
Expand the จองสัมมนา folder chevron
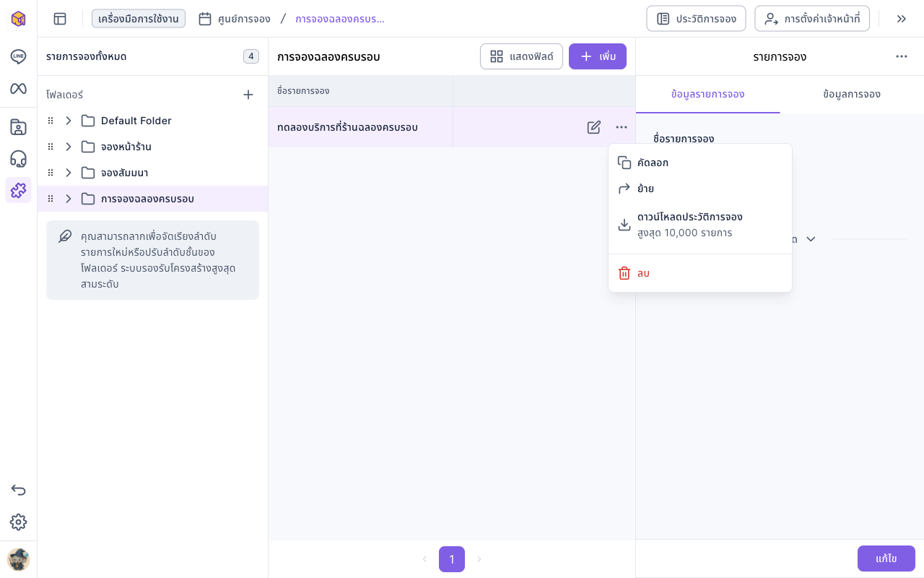click(69, 173)
